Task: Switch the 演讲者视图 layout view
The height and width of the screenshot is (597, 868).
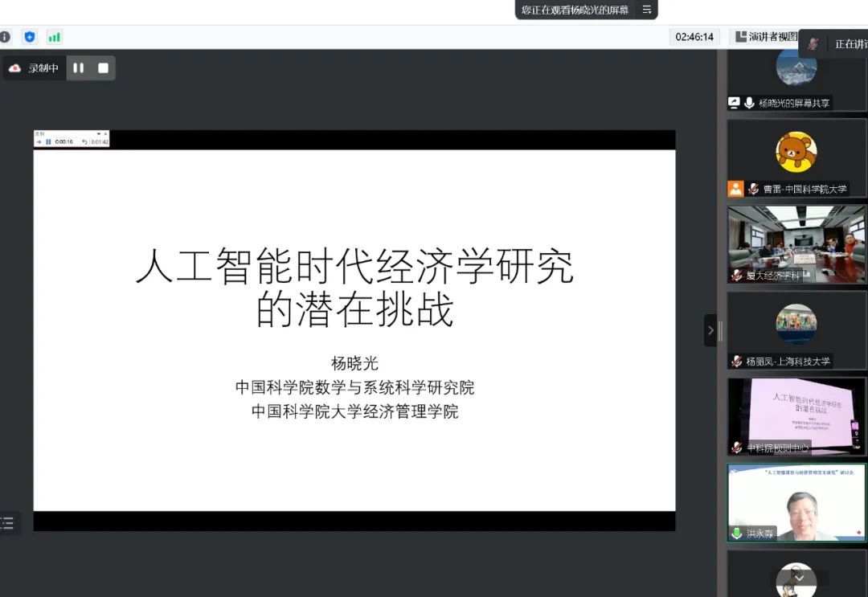Action: pos(764,37)
